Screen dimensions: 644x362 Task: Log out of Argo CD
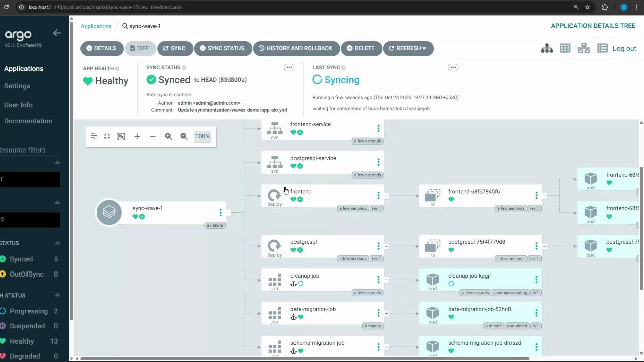(x=624, y=48)
